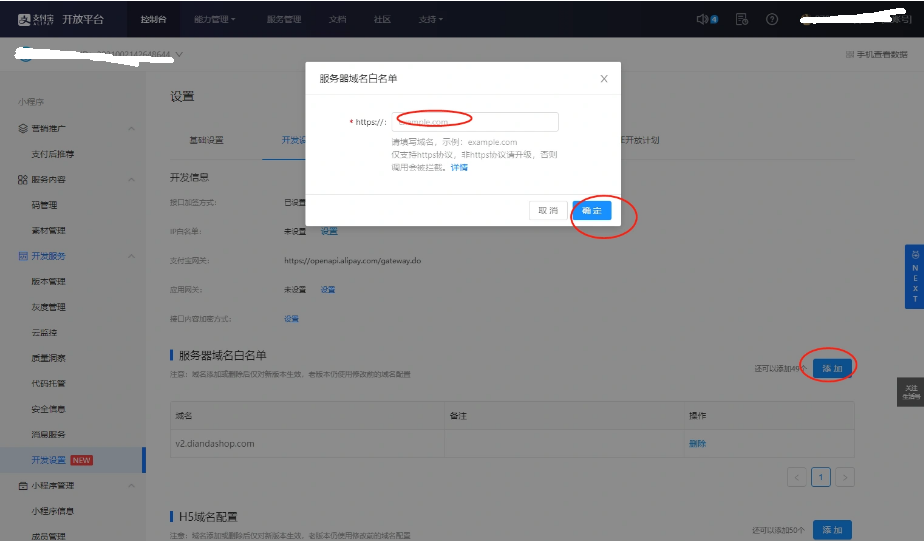This screenshot has height=541, width=924.
Task: Select page 1 in pagination
Action: (x=821, y=477)
